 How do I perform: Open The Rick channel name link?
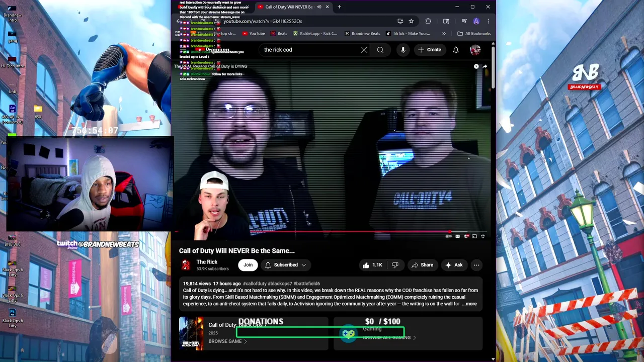(207, 262)
